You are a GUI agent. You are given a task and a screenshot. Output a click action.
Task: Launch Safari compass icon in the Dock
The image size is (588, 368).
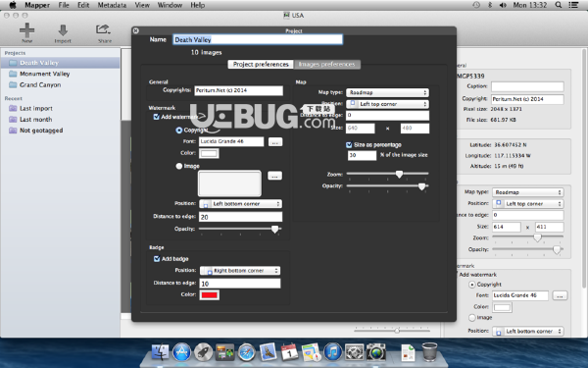pyautogui.click(x=246, y=352)
